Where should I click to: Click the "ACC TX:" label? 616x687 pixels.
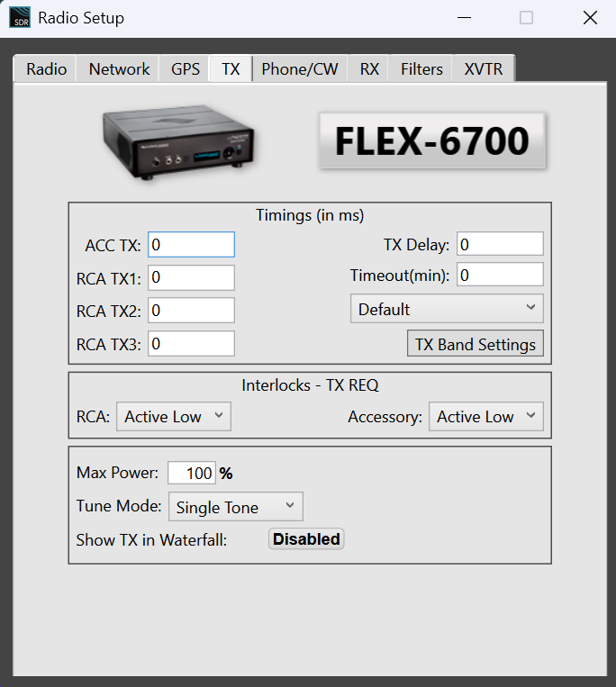(x=113, y=245)
